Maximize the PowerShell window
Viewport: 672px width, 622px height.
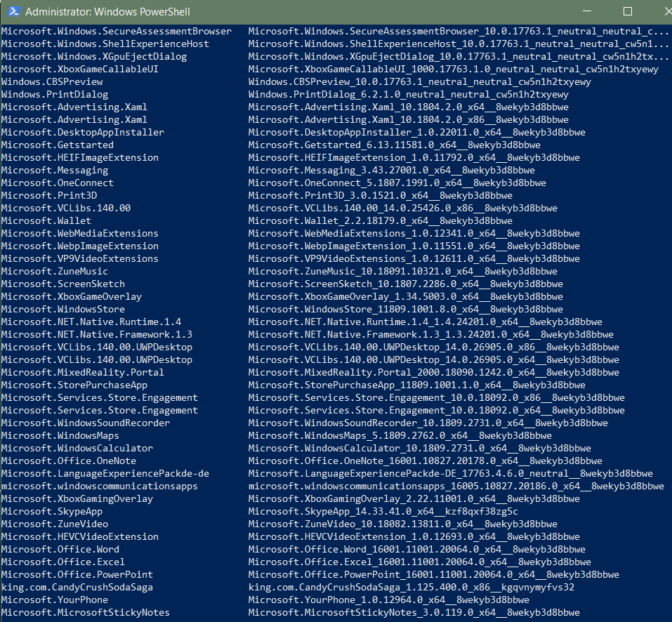[x=628, y=11]
